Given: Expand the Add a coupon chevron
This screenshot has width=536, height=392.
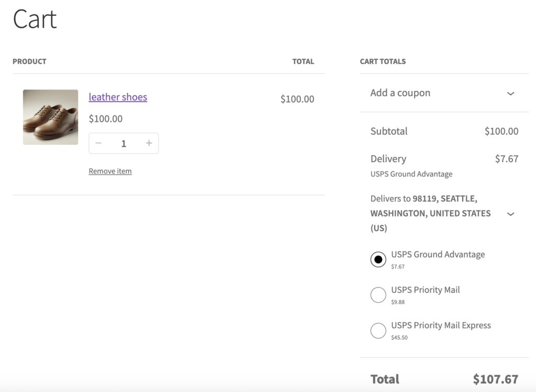Looking at the screenshot, I should 511,93.
